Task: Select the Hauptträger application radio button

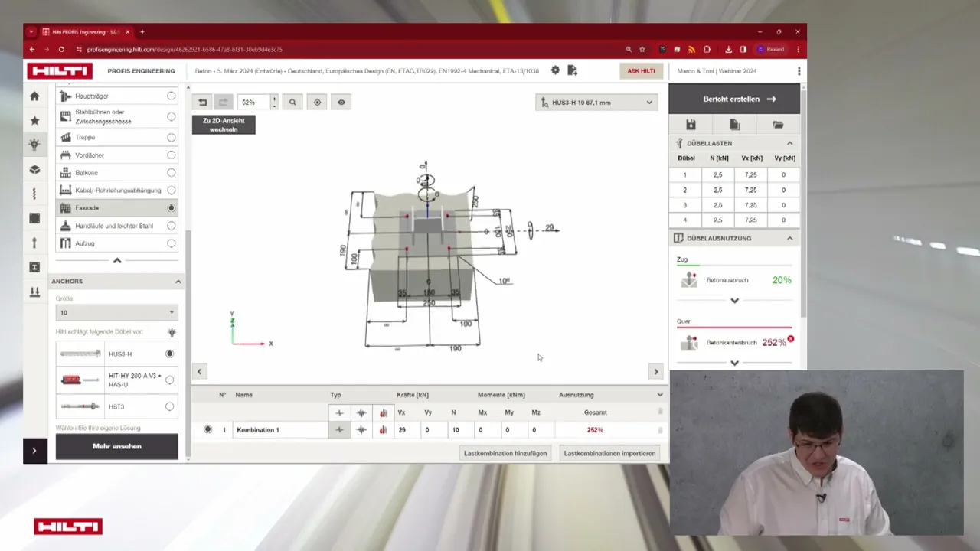Action: pyautogui.click(x=171, y=96)
